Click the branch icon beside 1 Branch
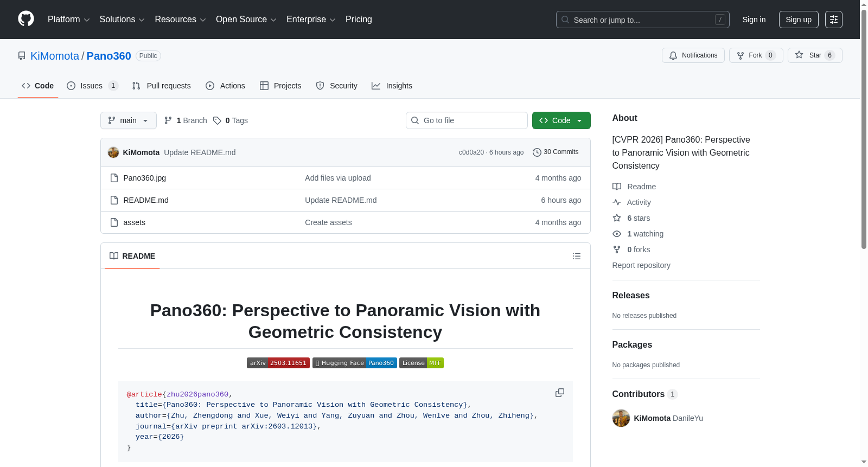 pos(168,120)
